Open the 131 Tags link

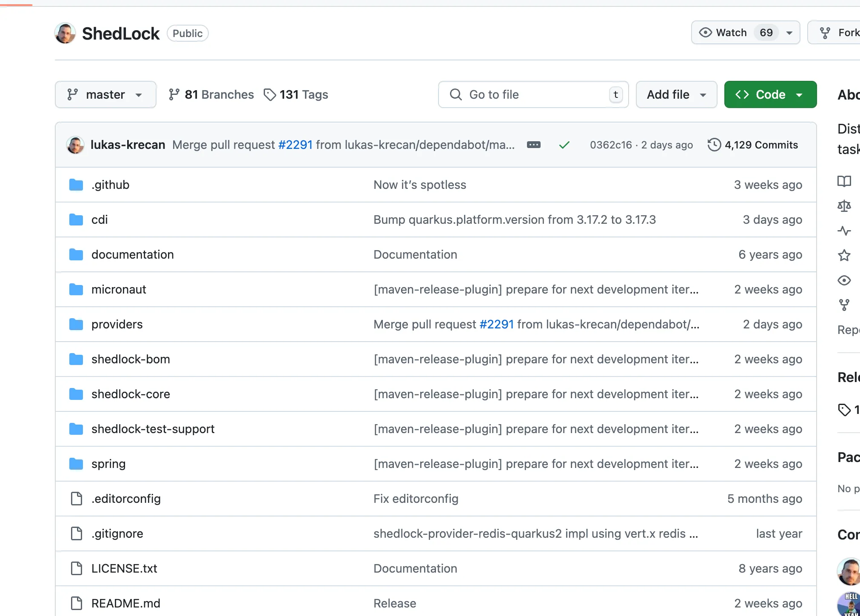[296, 94]
